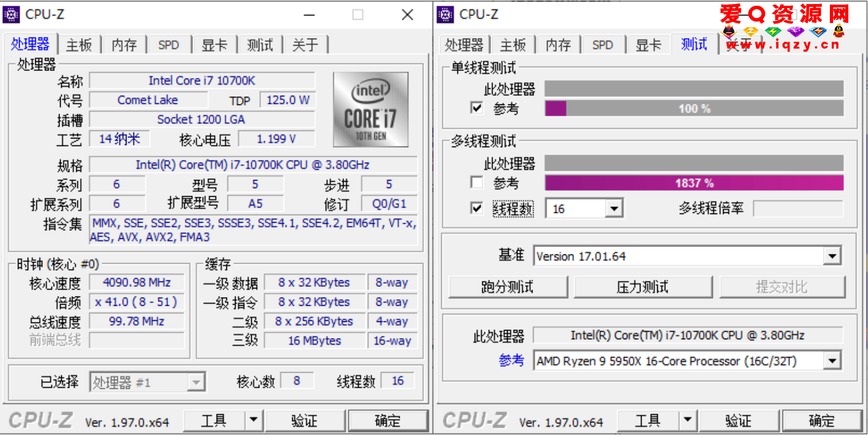
Task: Click 16-way L3 associativity value
Action: (x=392, y=341)
